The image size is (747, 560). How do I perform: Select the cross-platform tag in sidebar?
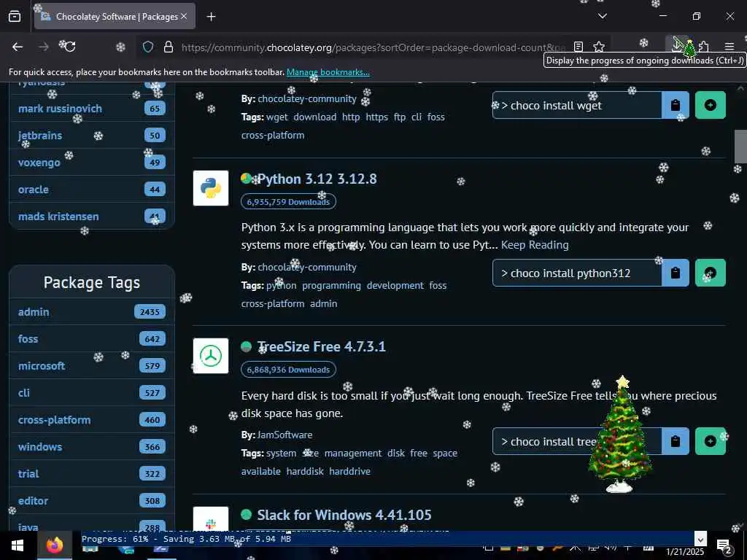[x=92, y=420]
